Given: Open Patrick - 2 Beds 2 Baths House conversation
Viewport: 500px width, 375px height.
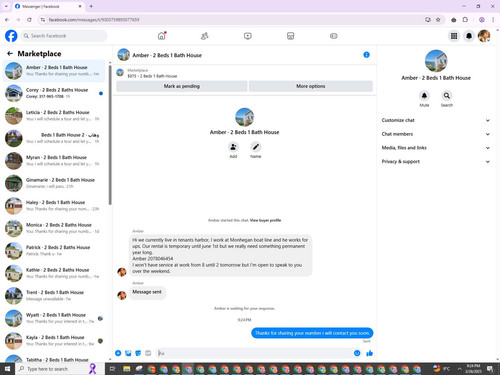Looking at the screenshot, I should 54,251.
